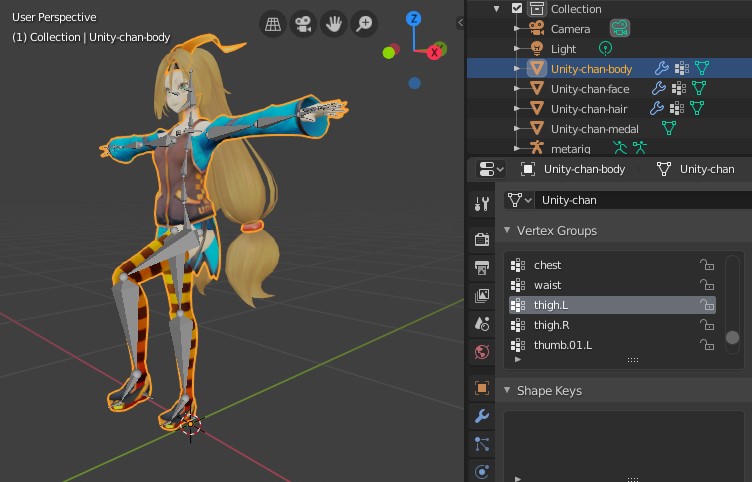The width and height of the screenshot is (752, 482).
Task: Toggle lock on the waist vertex group
Action: point(707,285)
